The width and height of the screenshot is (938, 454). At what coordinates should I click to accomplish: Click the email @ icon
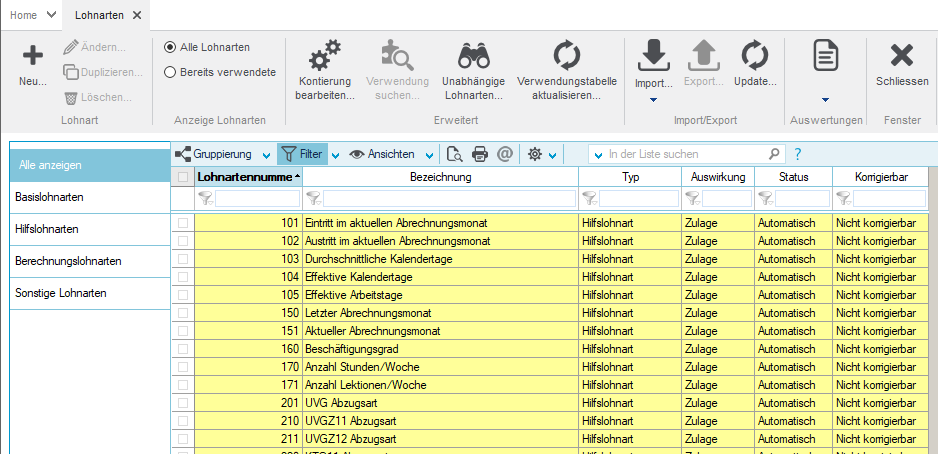pyautogui.click(x=504, y=154)
